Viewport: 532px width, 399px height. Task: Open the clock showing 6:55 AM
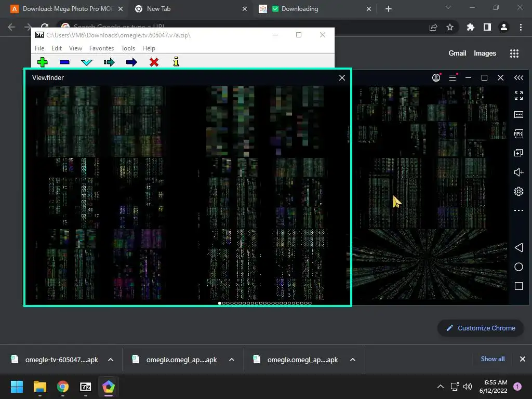pos(493,387)
